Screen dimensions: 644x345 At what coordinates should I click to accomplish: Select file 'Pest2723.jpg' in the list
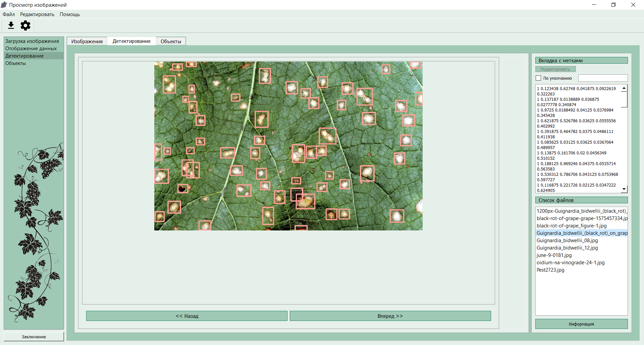point(550,270)
